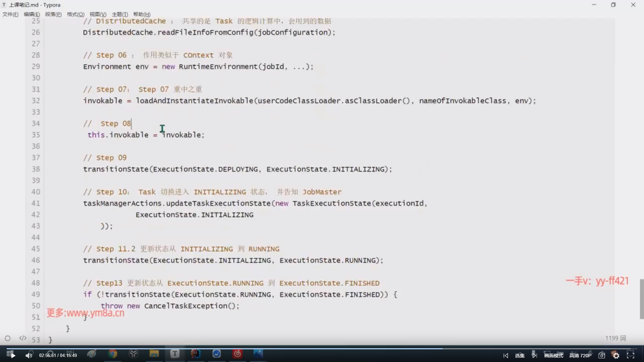Screen dimensions: 644x362
Task: Enter fullscreen video mode
Action: [x=631, y=356]
